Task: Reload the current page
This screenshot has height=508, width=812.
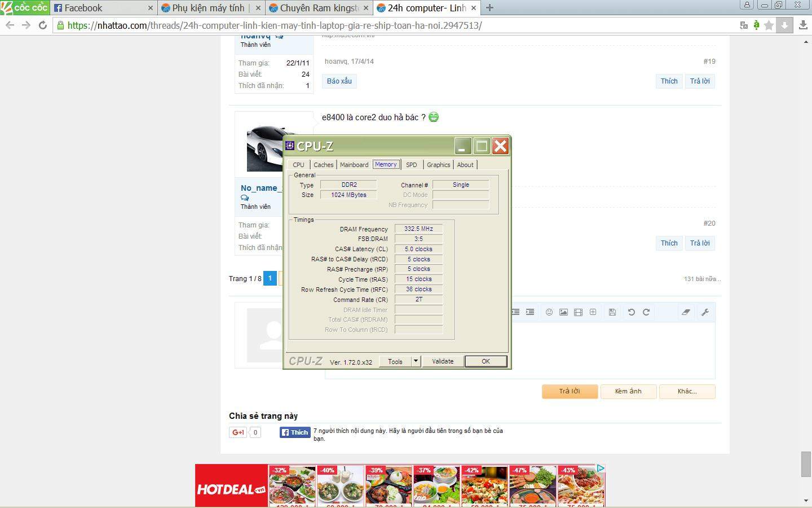Action: [43, 25]
